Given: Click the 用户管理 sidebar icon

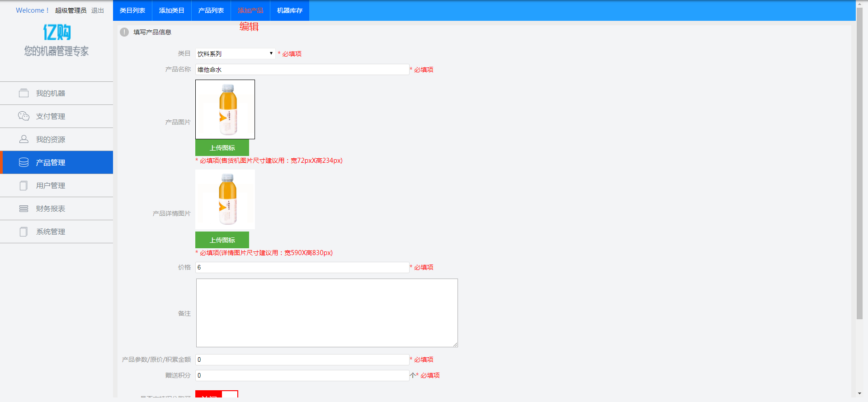Looking at the screenshot, I should (24, 185).
